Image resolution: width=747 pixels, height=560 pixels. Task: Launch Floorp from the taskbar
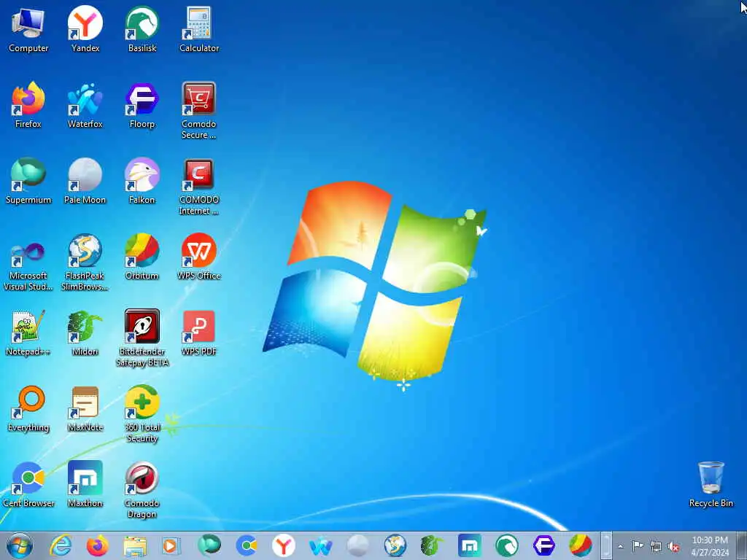[x=543, y=545]
